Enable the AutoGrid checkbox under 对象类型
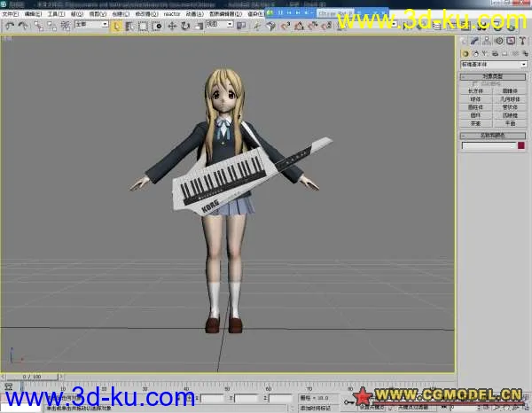This screenshot has width=532, height=413. coord(474,83)
